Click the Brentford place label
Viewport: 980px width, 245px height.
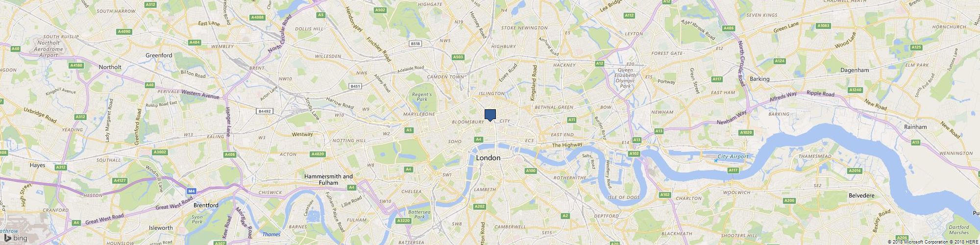pos(206,205)
